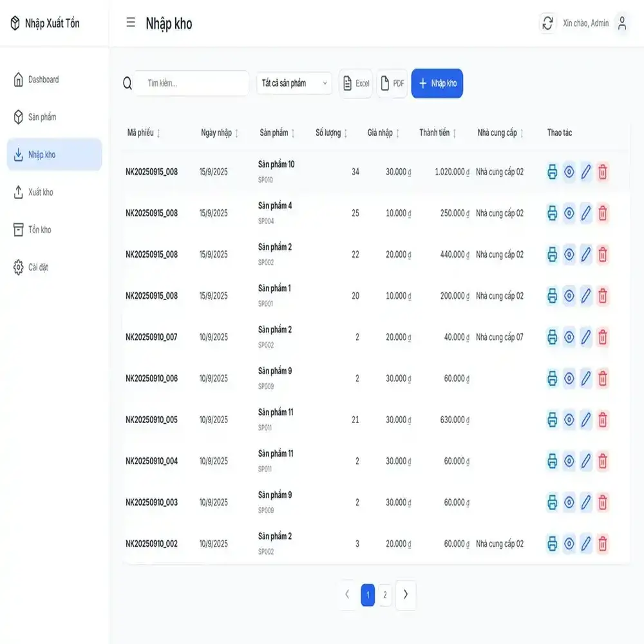Go to page 2 of results
The image size is (644, 644).
tap(384, 595)
